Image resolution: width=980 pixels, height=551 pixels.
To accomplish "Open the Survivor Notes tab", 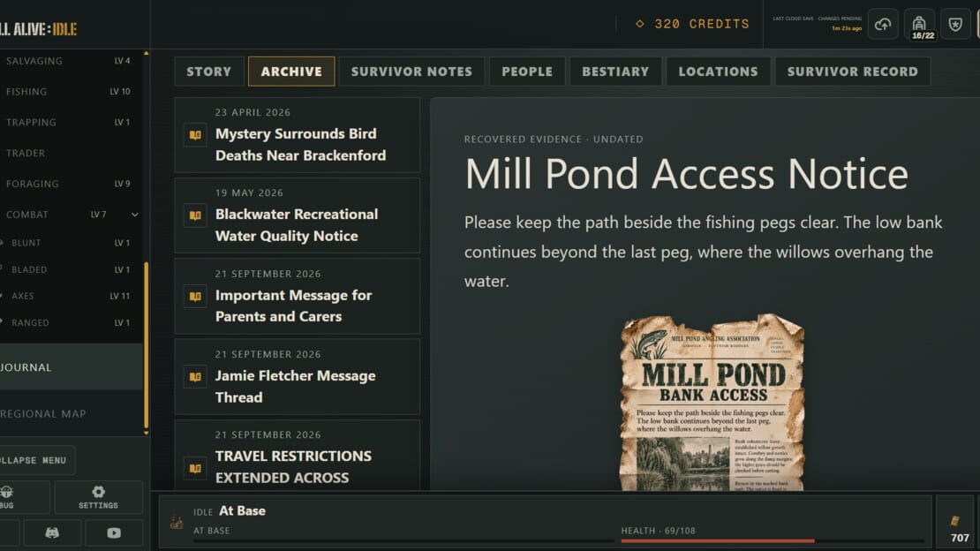I will 411,72.
